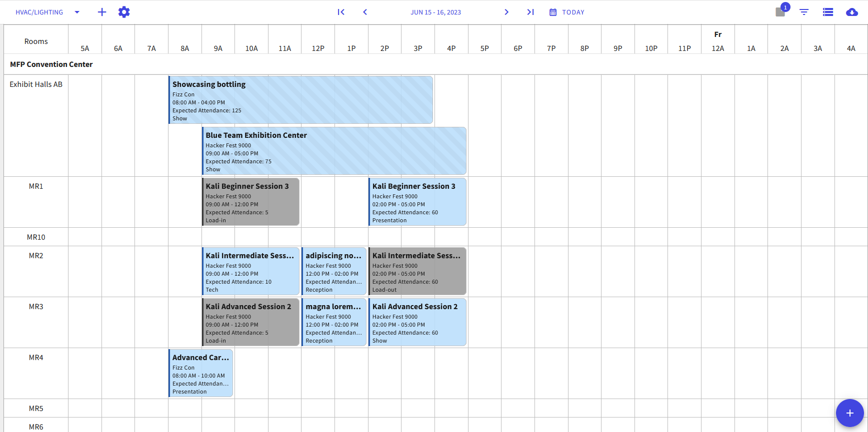Image resolution: width=868 pixels, height=432 pixels.
Task: Open the Blue Team Exhibition Center event
Action: click(334, 151)
